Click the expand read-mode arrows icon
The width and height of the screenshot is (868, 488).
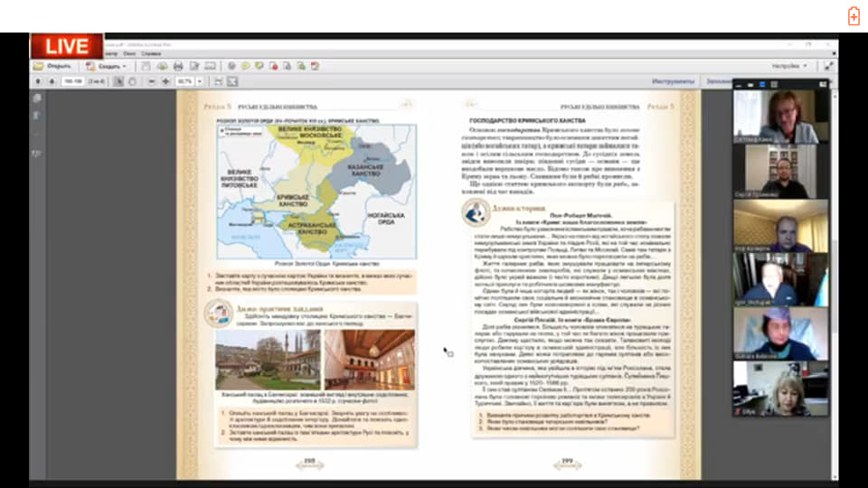point(829,66)
